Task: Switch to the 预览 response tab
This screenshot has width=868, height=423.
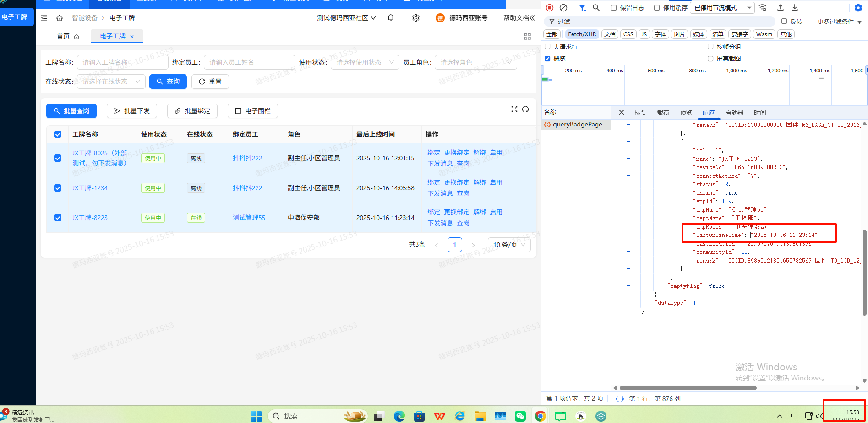Action: 686,112
